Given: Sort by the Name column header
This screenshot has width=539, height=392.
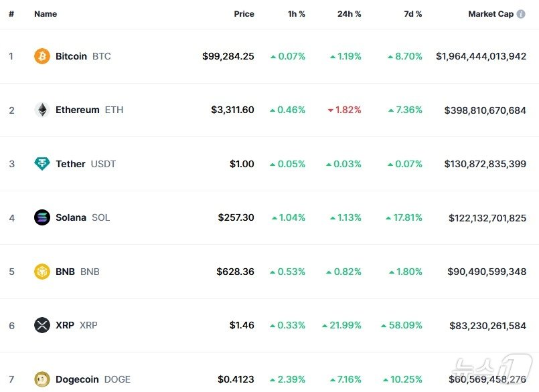Looking at the screenshot, I should click(46, 14).
